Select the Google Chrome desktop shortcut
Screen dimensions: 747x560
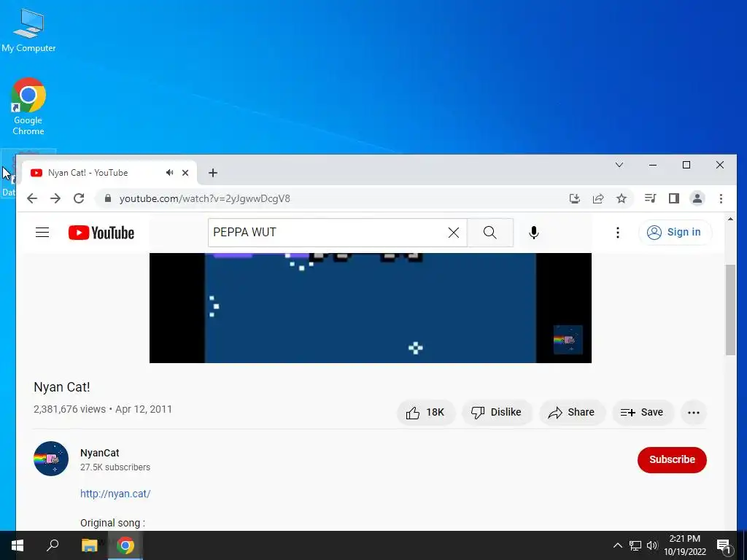28,107
